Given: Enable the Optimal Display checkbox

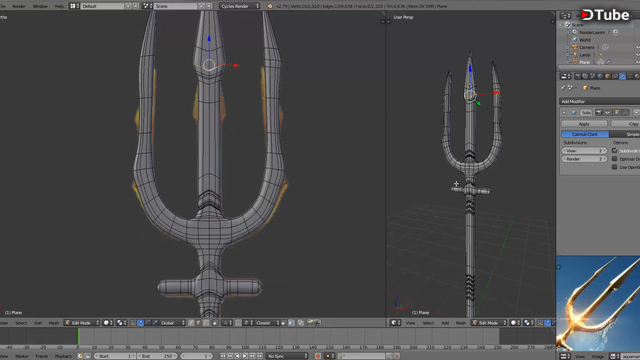Looking at the screenshot, I should click(x=614, y=159).
